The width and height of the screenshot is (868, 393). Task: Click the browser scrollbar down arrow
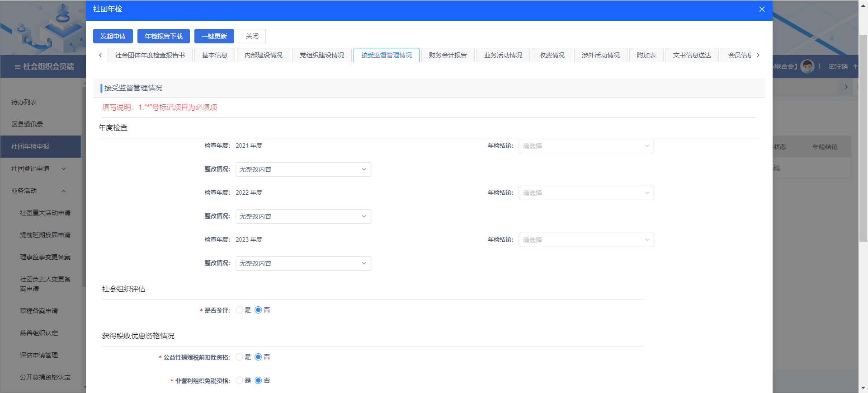[863, 388]
